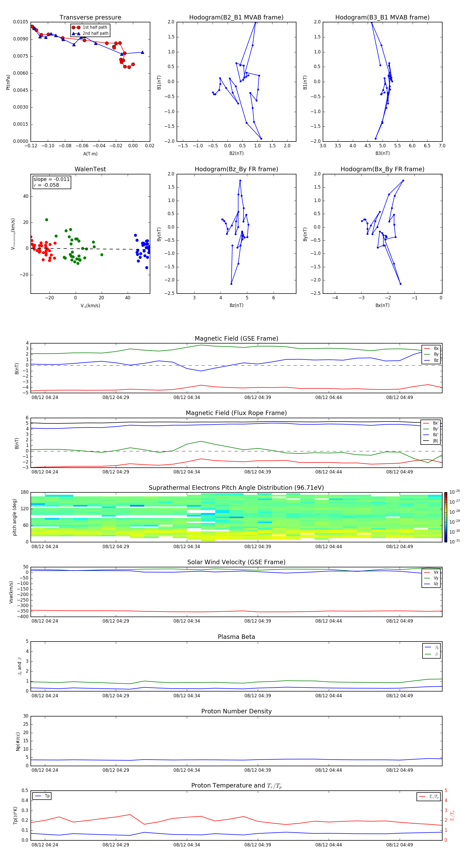
Task: Click the "Proton Number Density" title
Action: click(236, 711)
